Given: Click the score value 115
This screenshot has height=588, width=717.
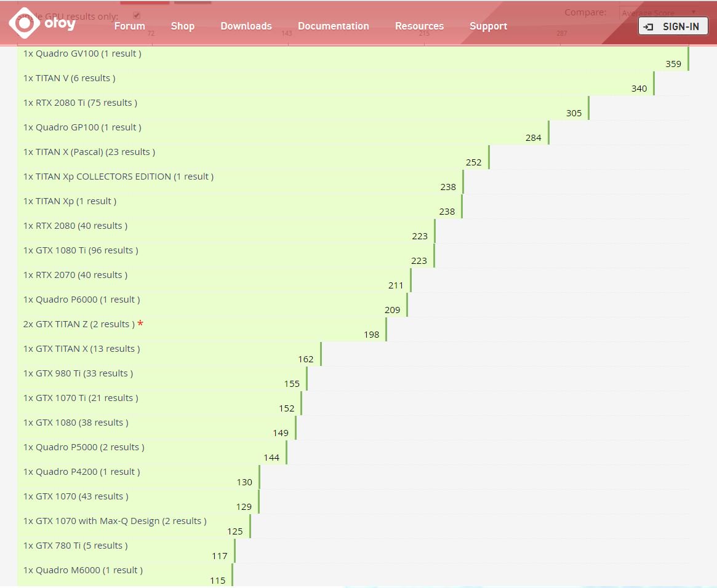Looking at the screenshot, I should (x=218, y=581).
